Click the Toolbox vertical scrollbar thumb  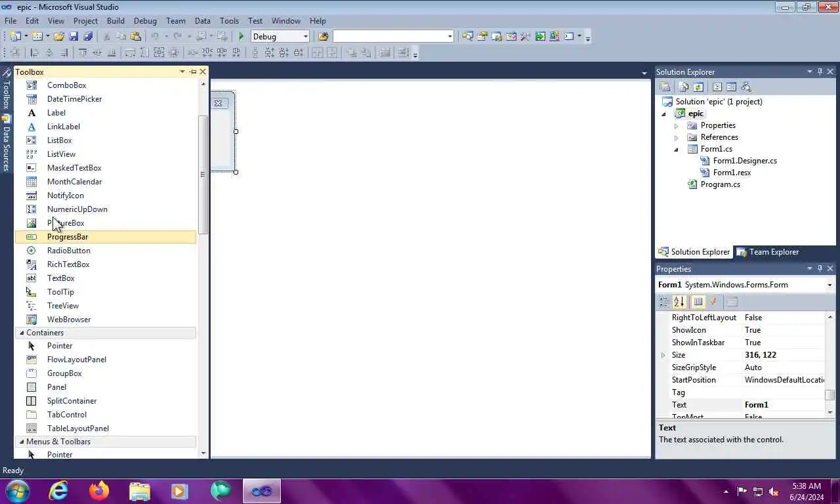click(203, 175)
